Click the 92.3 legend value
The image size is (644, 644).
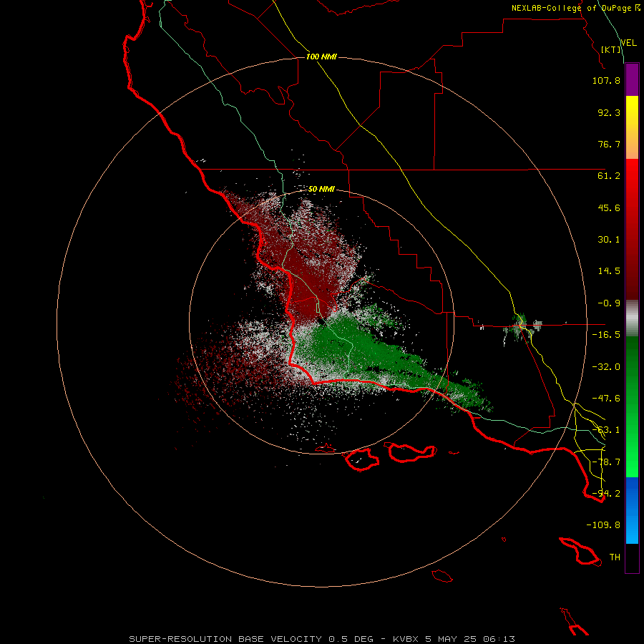(609, 112)
